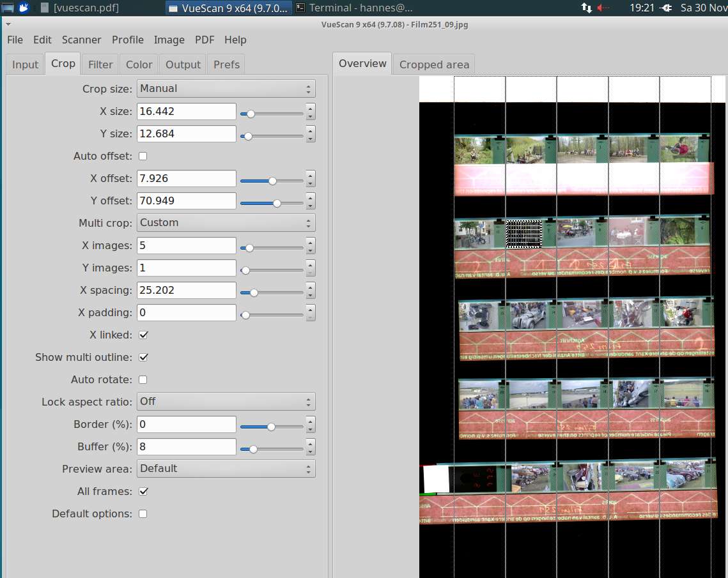Click the X size input field
Screen dimensions: 728x578
(x=186, y=111)
